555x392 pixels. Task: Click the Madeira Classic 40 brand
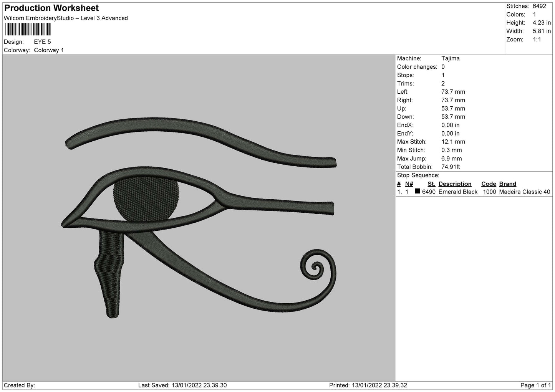pos(525,192)
